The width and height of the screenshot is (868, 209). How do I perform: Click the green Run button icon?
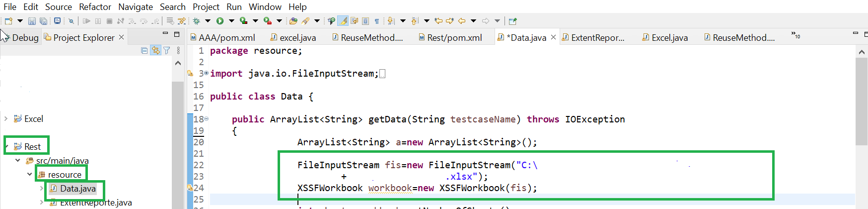click(x=219, y=21)
